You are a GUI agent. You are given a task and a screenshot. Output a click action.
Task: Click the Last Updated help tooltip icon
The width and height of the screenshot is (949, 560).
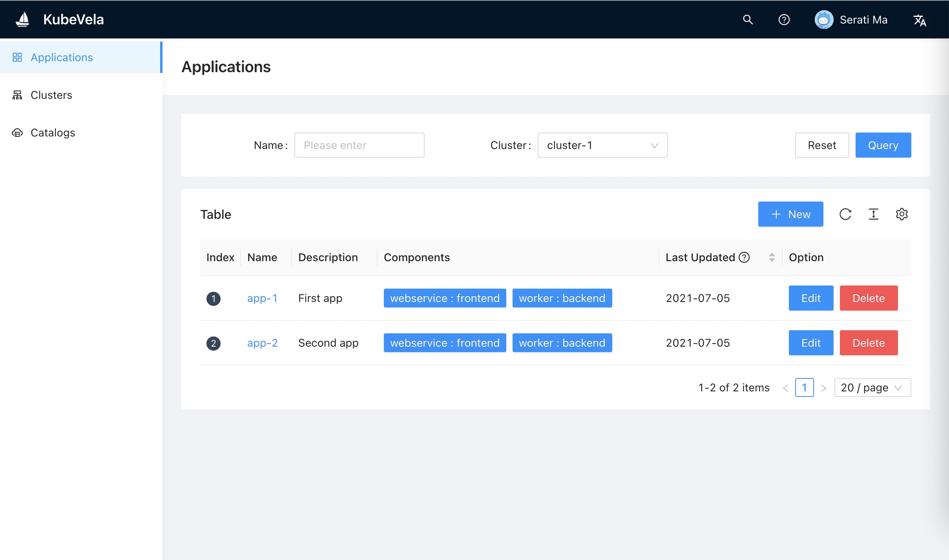[744, 257]
